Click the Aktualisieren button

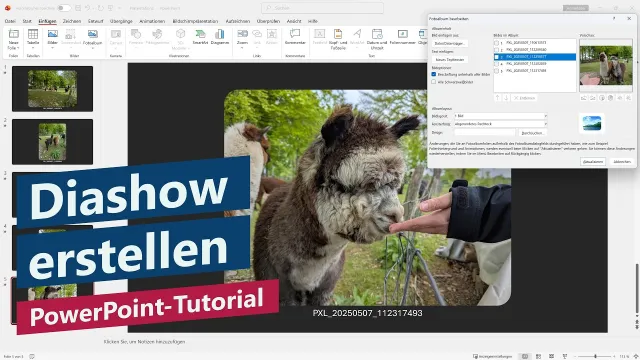coord(593,162)
